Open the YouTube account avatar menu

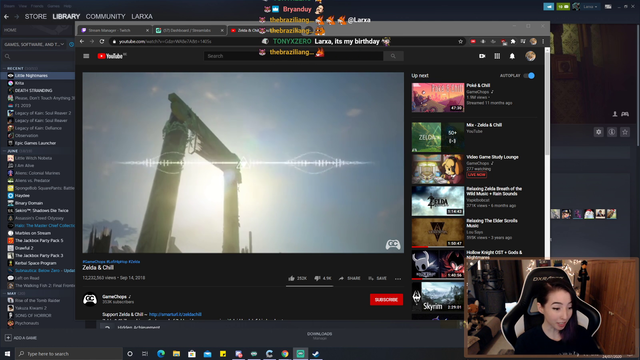click(530, 56)
